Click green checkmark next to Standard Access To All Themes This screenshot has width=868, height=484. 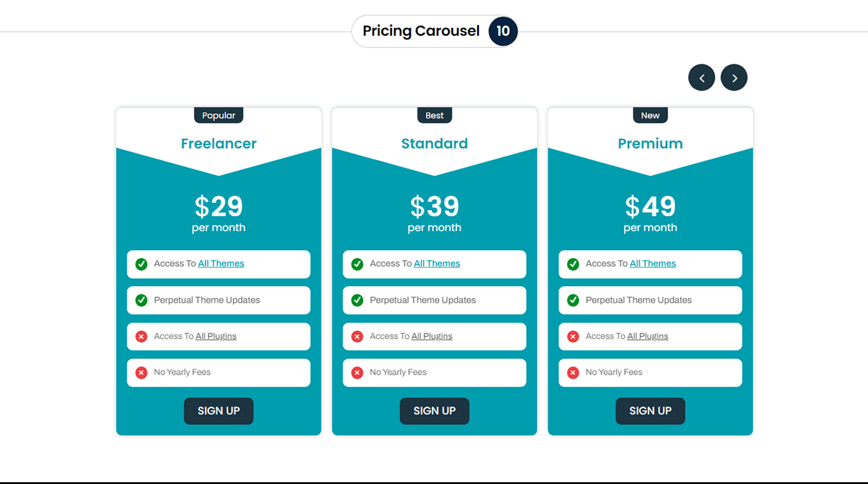point(357,264)
